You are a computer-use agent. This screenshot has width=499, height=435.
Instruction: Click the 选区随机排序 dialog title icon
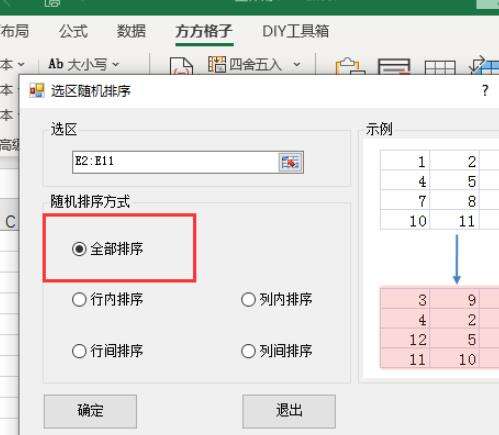(x=37, y=90)
